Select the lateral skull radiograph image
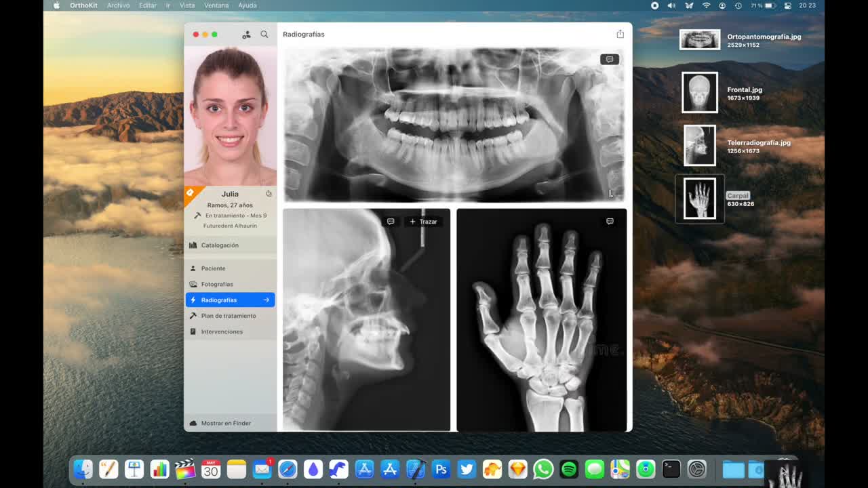The height and width of the screenshot is (488, 868). pos(366,319)
